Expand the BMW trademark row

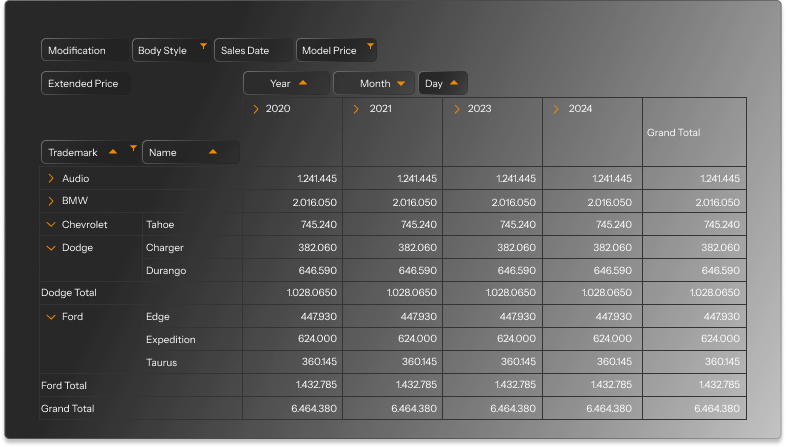tap(51, 201)
